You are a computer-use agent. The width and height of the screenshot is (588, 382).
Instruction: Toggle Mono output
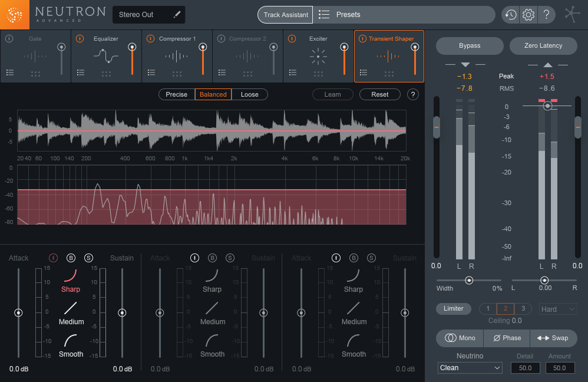pyautogui.click(x=460, y=338)
